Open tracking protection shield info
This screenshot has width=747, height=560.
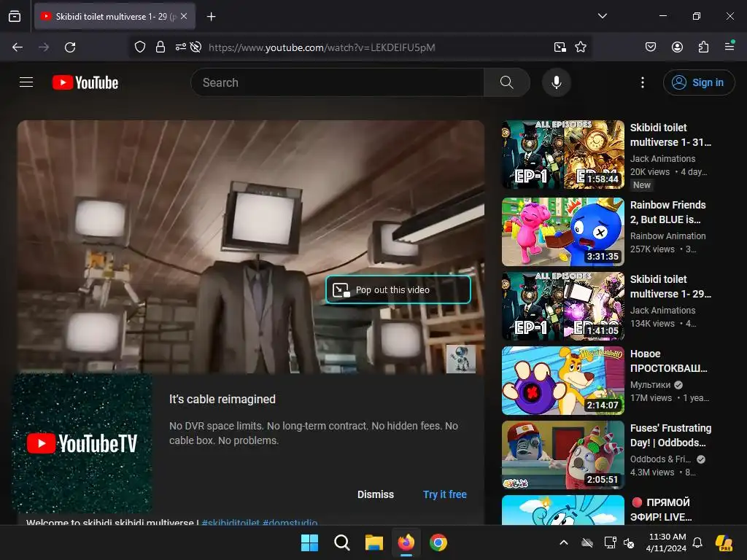pyautogui.click(x=139, y=47)
